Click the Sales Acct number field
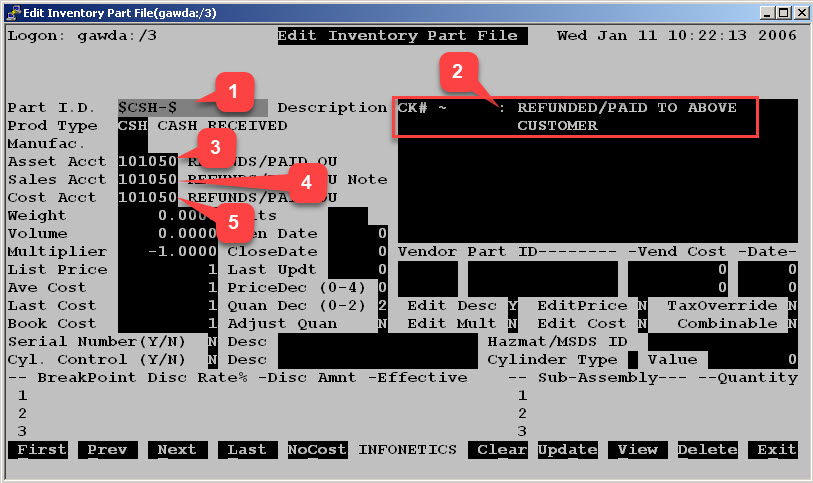813x483 pixels. click(147, 179)
